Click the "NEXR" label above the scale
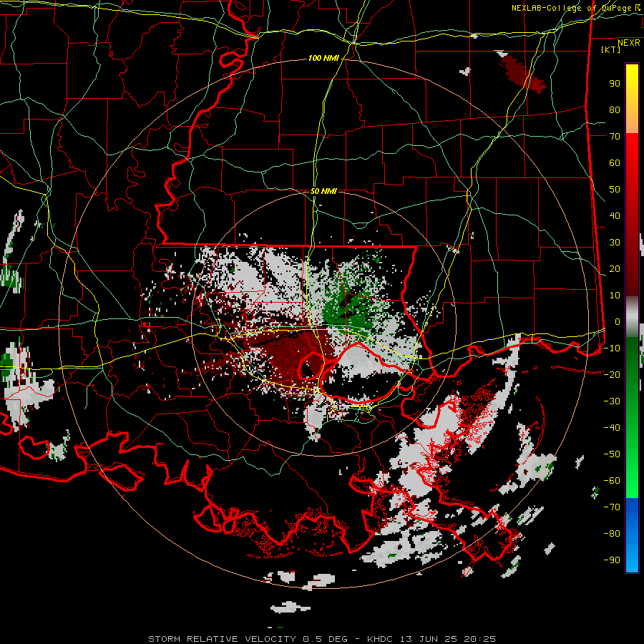644x644 pixels. click(x=629, y=43)
